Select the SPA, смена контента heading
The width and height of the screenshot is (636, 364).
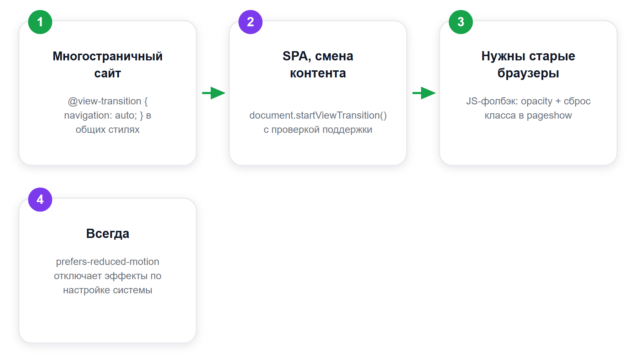pyautogui.click(x=318, y=65)
